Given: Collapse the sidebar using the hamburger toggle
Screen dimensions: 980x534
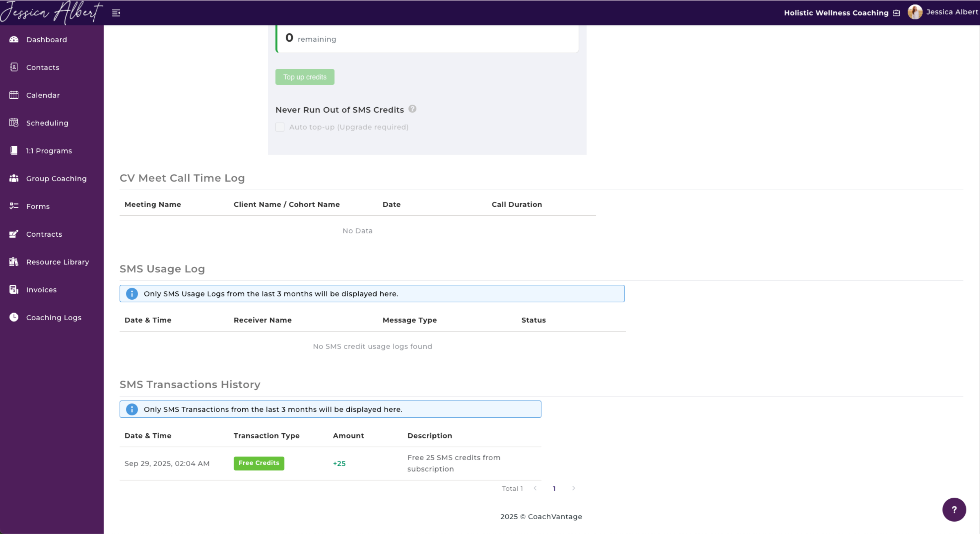Looking at the screenshot, I should (116, 13).
